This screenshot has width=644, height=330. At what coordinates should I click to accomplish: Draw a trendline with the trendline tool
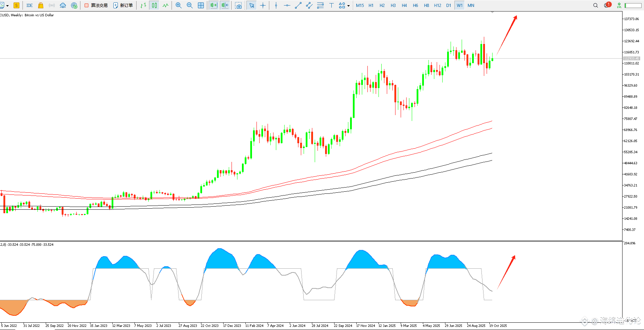tap(298, 6)
